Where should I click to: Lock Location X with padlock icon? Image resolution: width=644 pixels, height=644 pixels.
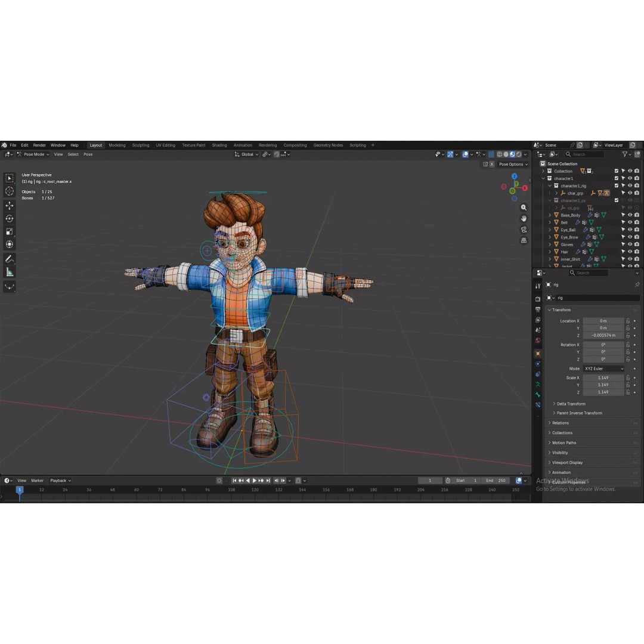tap(628, 321)
